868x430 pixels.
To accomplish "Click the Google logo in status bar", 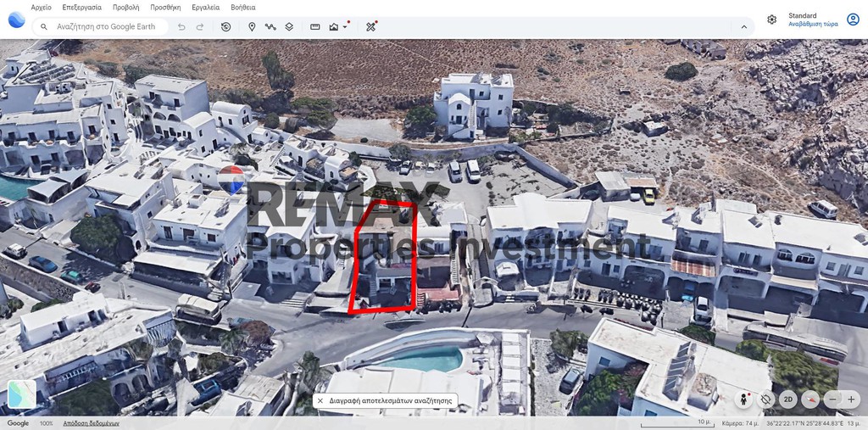I will tap(18, 423).
